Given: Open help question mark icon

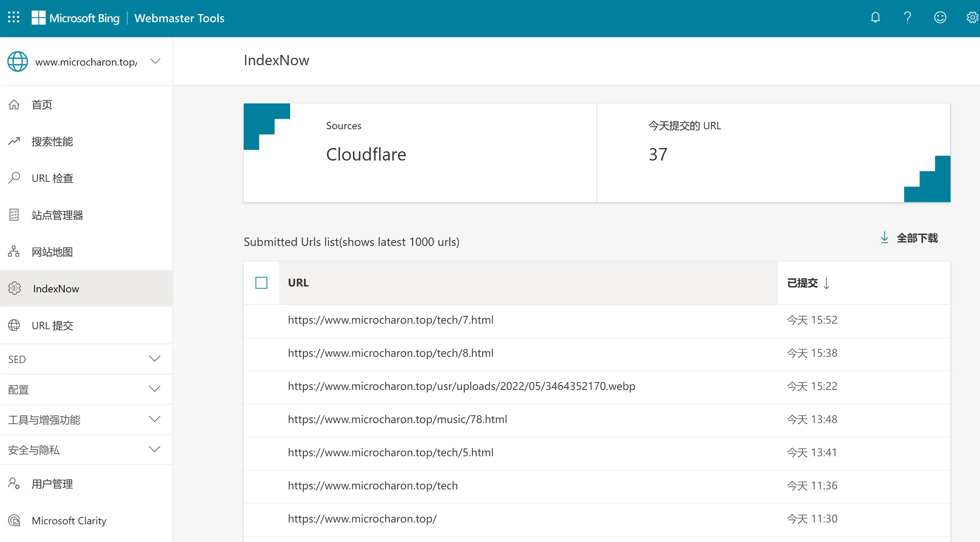Looking at the screenshot, I should (x=907, y=18).
